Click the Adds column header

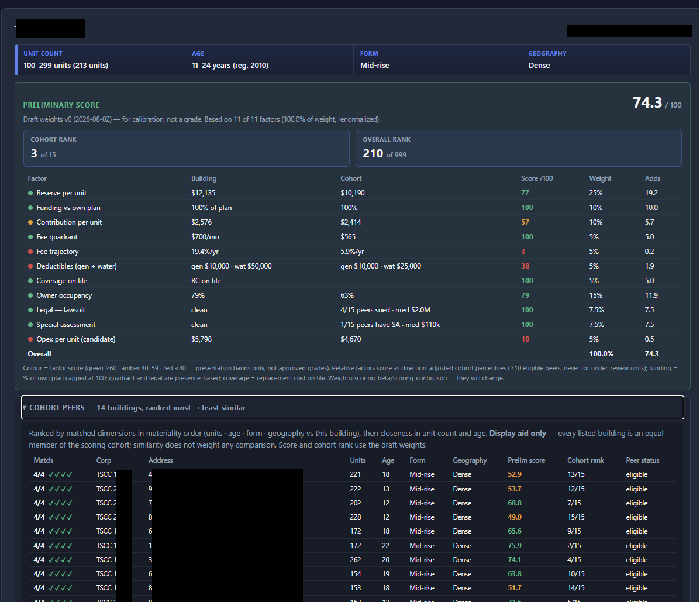652,178
